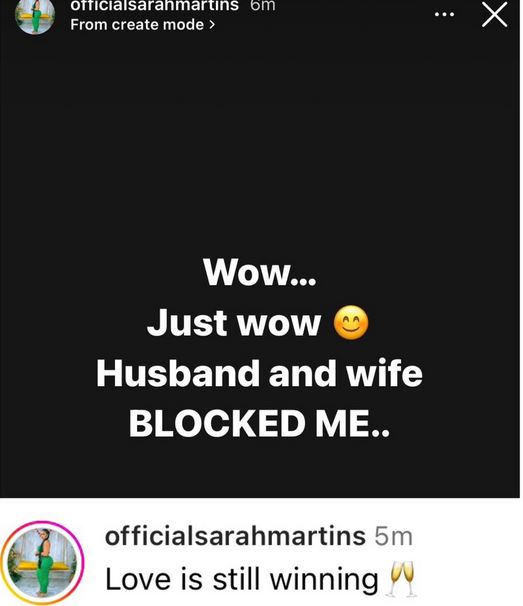
Task: Click the chevron after From create mode
Action: pyautogui.click(x=211, y=25)
